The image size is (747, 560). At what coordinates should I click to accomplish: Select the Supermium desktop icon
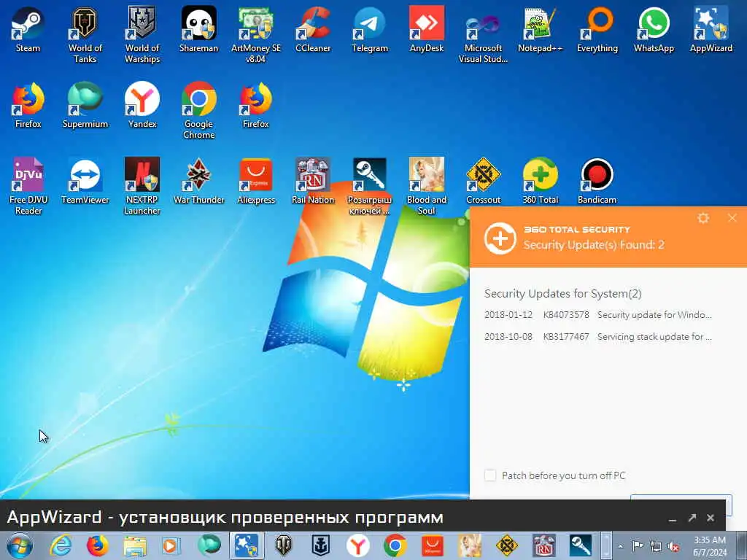tap(85, 105)
